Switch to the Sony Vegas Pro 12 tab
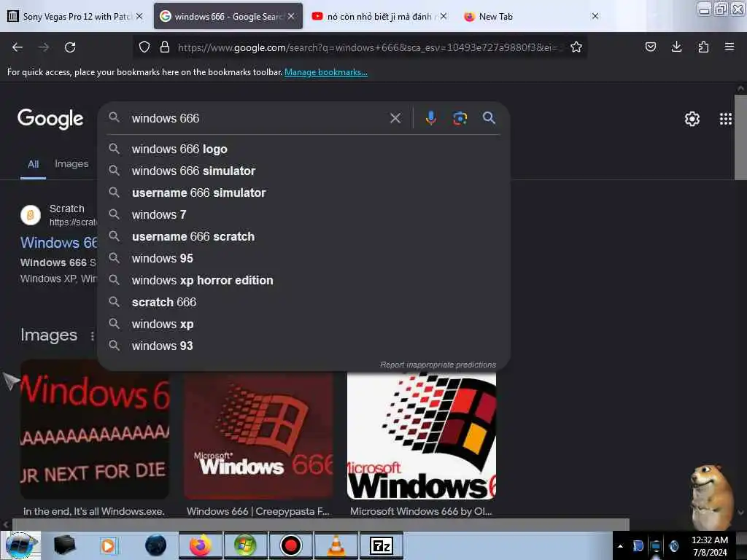Screen dimensions: 747x560 75,17
